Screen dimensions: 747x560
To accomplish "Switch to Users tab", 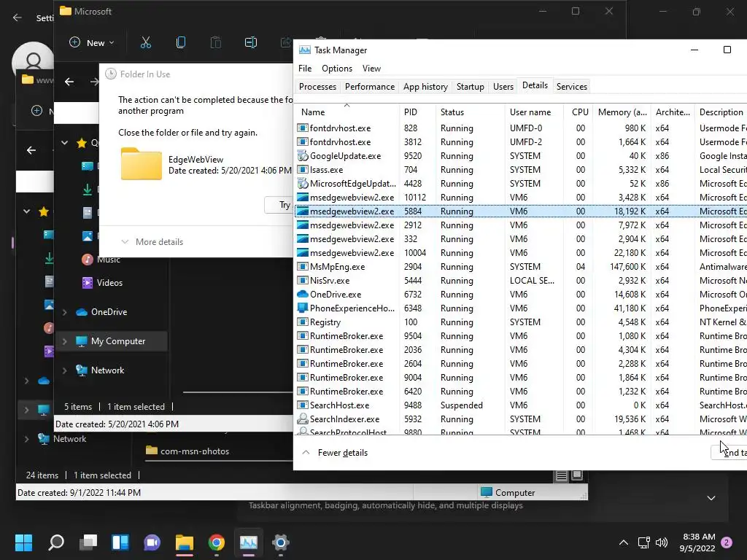I will tap(503, 87).
